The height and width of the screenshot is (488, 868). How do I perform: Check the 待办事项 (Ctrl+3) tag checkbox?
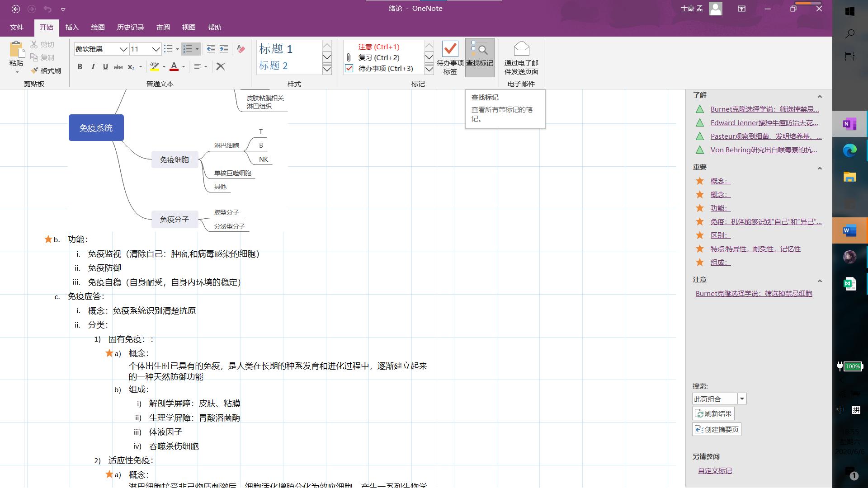click(349, 69)
